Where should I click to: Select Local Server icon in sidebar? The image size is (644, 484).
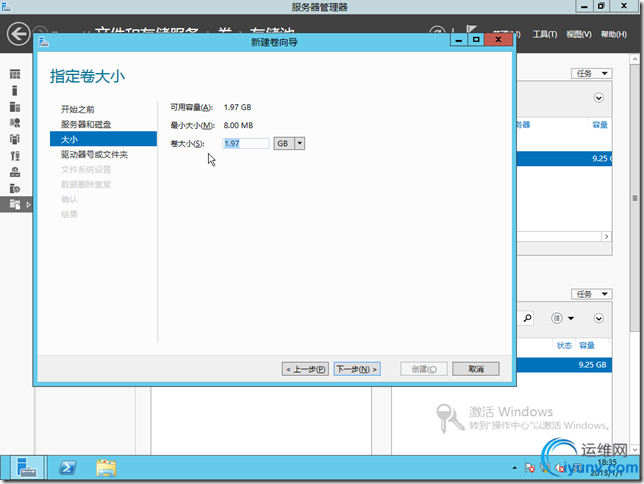[x=15, y=90]
